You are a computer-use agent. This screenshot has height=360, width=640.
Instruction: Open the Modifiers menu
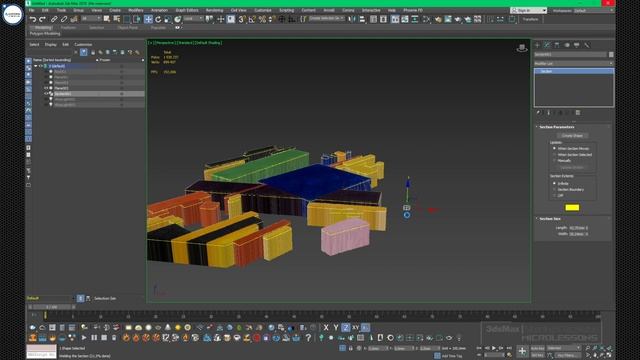click(x=136, y=10)
